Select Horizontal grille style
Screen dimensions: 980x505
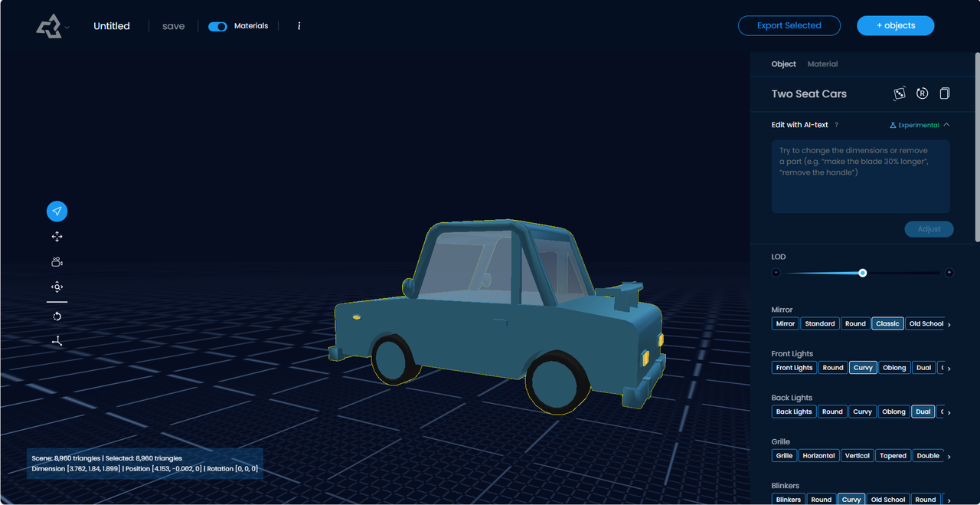(818, 456)
